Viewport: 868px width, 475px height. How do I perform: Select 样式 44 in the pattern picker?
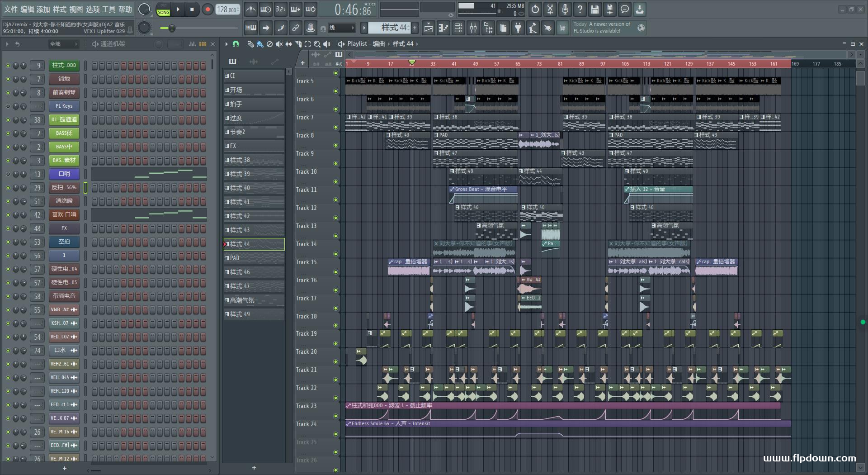tap(254, 244)
